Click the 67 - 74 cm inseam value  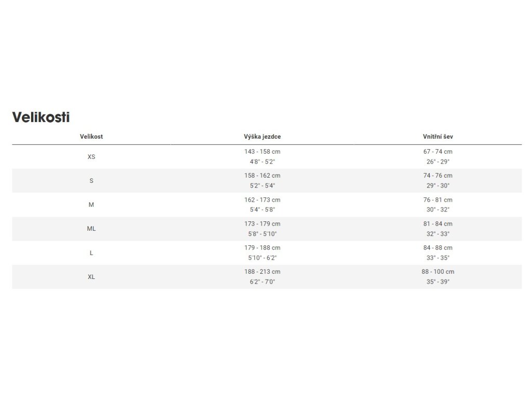coord(437,152)
